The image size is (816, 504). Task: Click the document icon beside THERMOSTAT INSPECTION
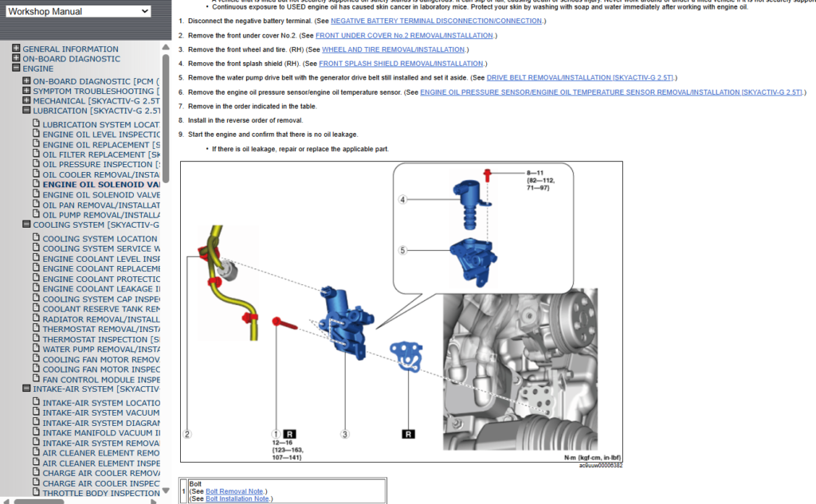[x=36, y=338]
